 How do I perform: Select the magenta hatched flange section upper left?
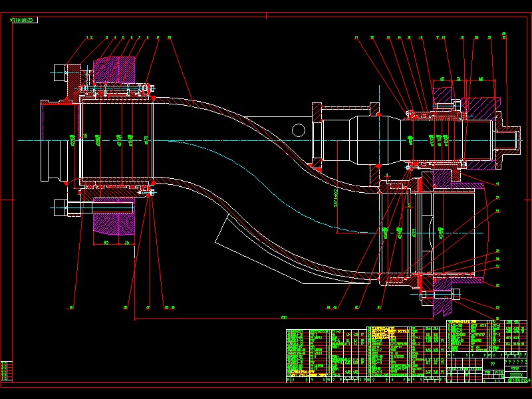tap(116, 70)
